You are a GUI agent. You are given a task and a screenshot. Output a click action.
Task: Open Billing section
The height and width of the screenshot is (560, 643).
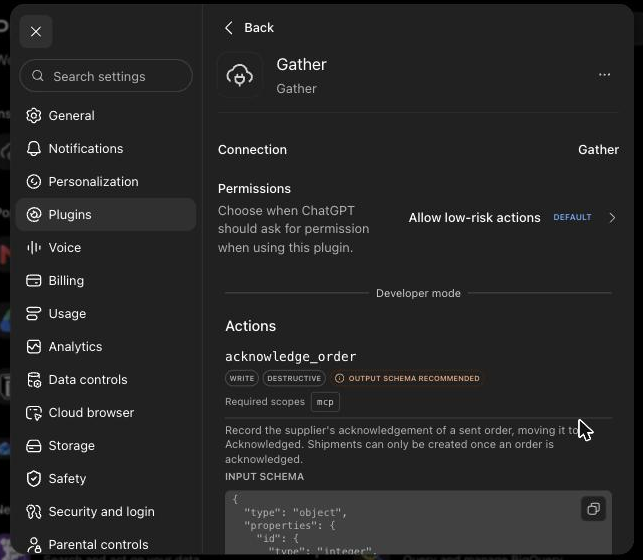coord(106,281)
